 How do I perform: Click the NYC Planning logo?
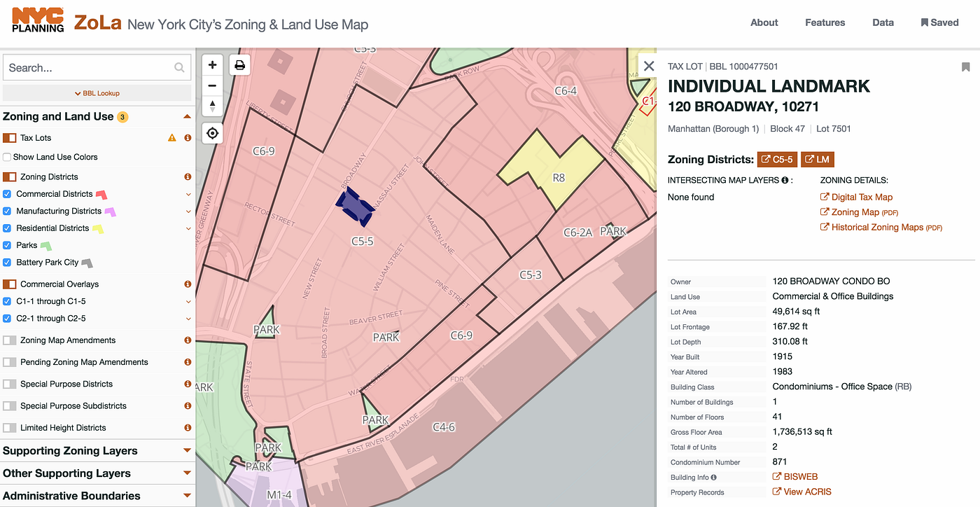point(38,20)
